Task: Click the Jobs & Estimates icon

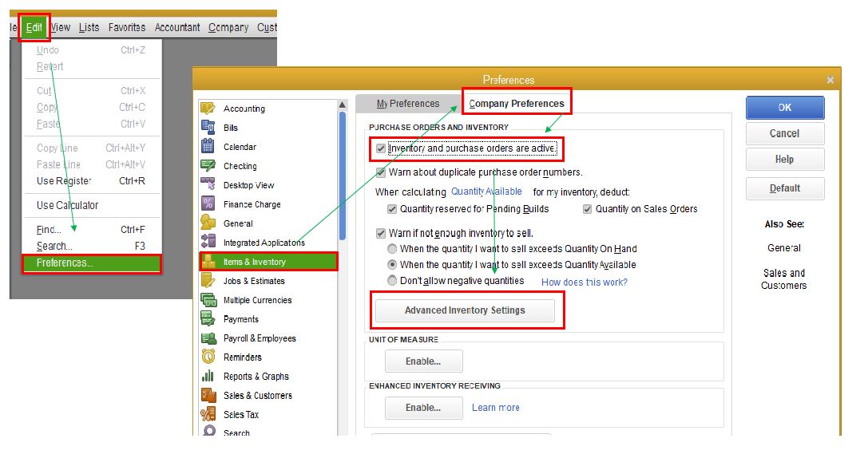Action: click(x=208, y=281)
